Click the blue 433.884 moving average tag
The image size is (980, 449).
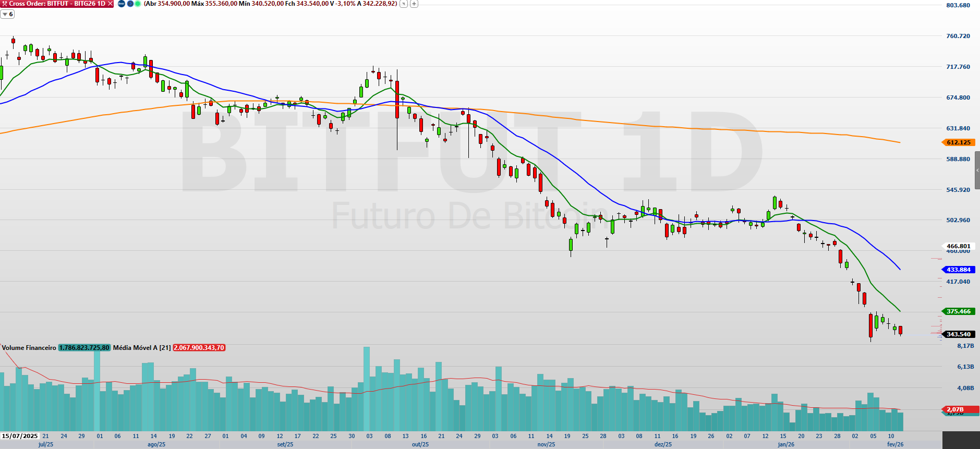pos(959,270)
